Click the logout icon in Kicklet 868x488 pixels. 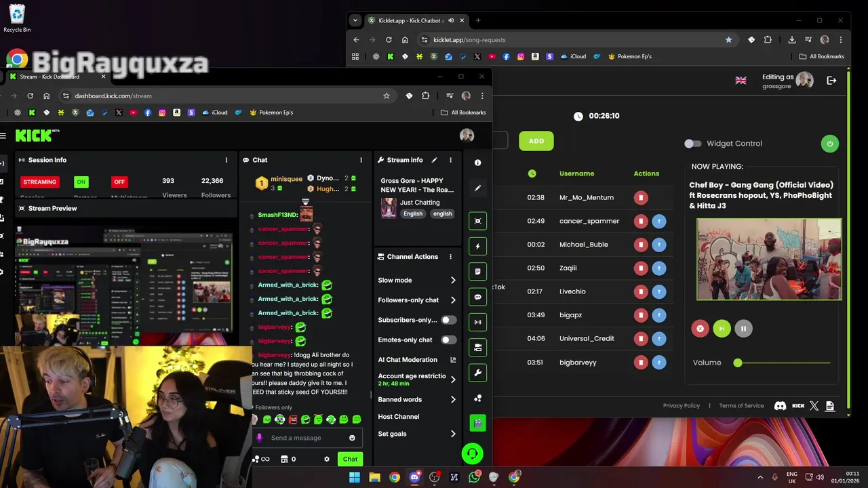(831, 81)
